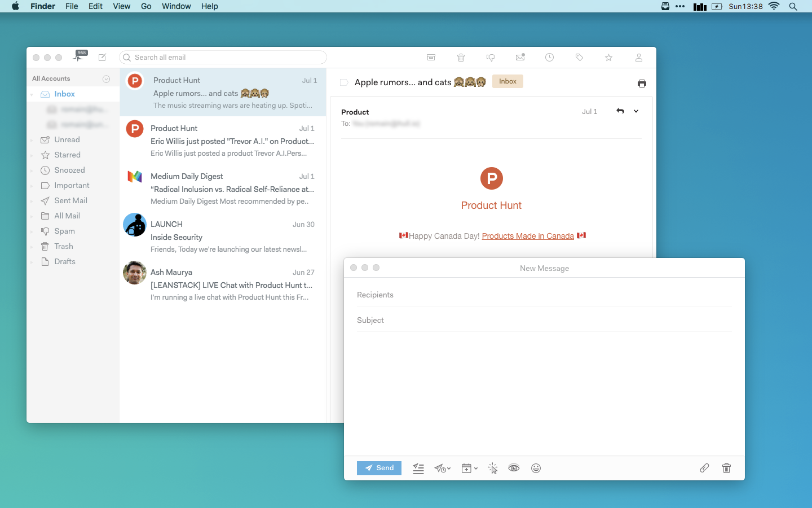Apply a label with tag icon
This screenshot has width=812, height=508.
pyautogui.click(x=579, y=57)
